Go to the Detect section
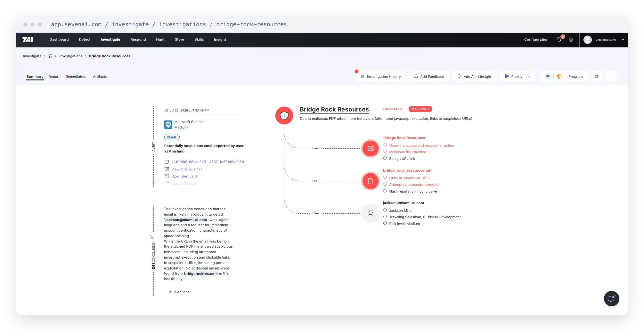Screen dimensions: 644x331 point(85,39)
